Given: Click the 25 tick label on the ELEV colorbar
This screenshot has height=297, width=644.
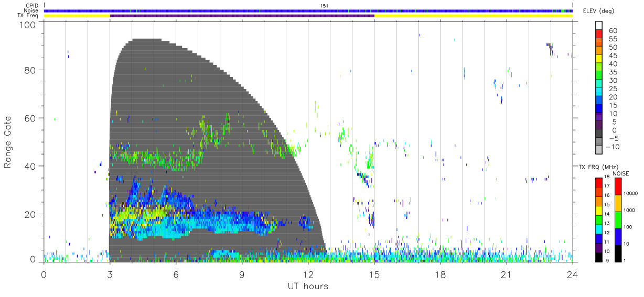Looking at the screenshot, I should click(613, 89).
